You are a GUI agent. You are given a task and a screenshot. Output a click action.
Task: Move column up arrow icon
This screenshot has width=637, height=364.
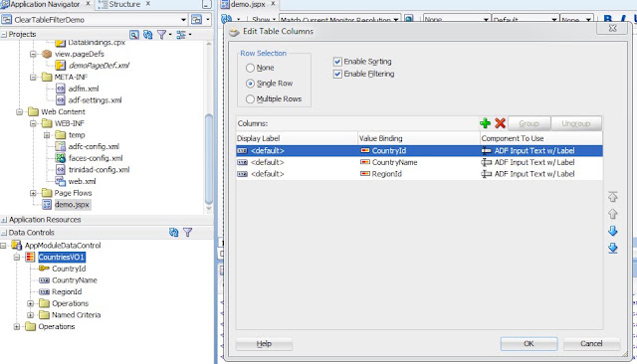pos(613,214)
